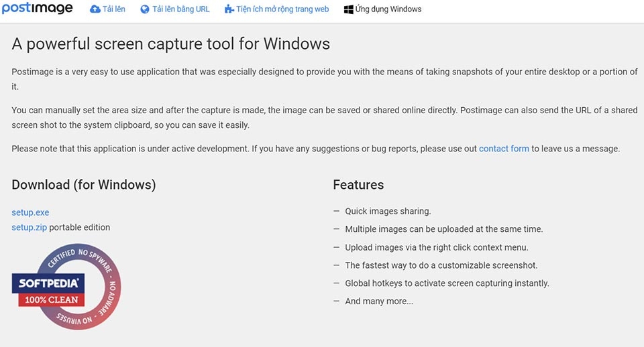644x347 pixels.
Task: Click the "Global hotkeys" feature item
Action: [447, 283]
